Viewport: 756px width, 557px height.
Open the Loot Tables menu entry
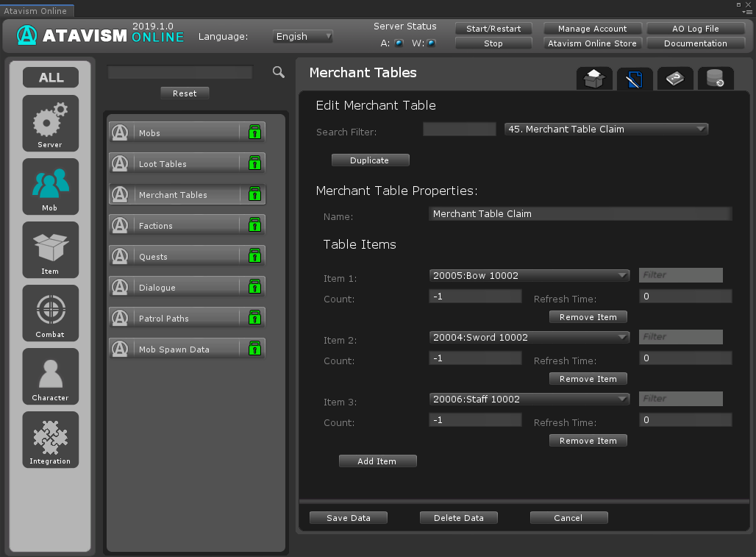[x=176, y=163]
